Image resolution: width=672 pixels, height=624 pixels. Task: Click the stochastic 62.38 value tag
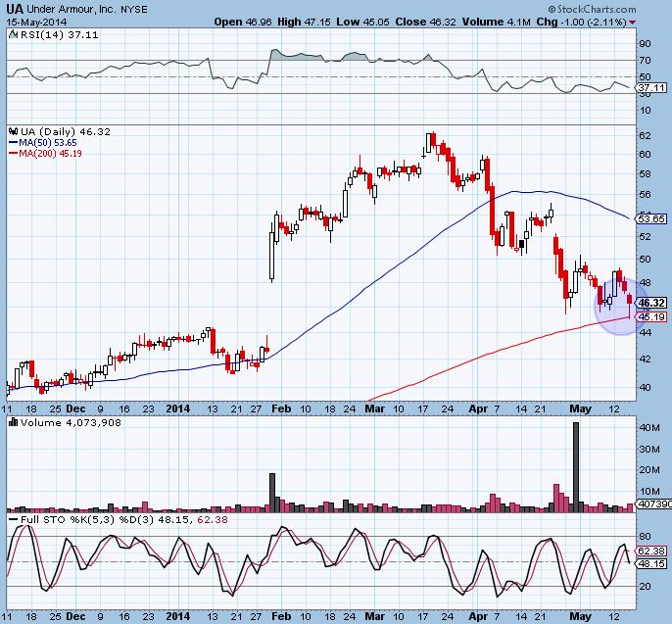coord(651,552)
